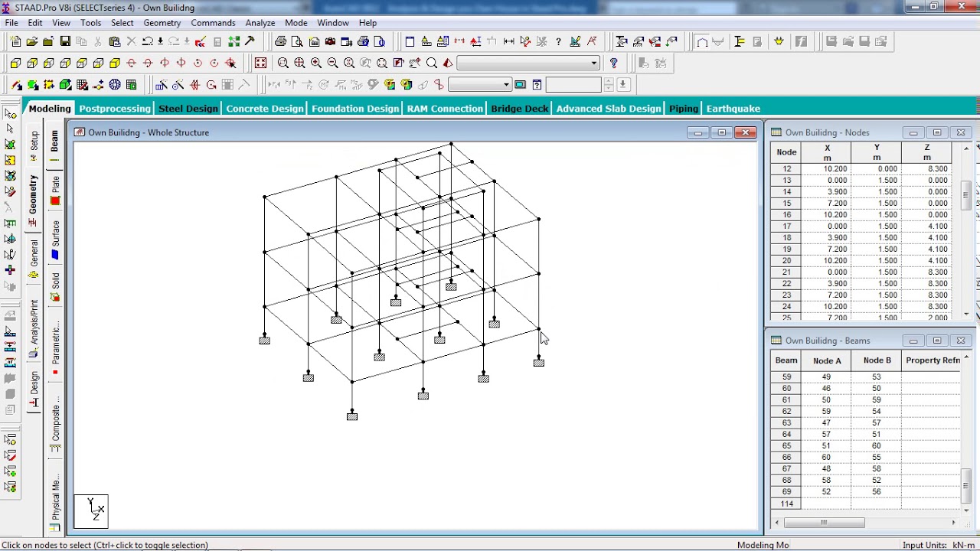Screen dimensions: 980x551
Task: Display whole structure with red-arrows icon
Action: click(x=260, y=63)
